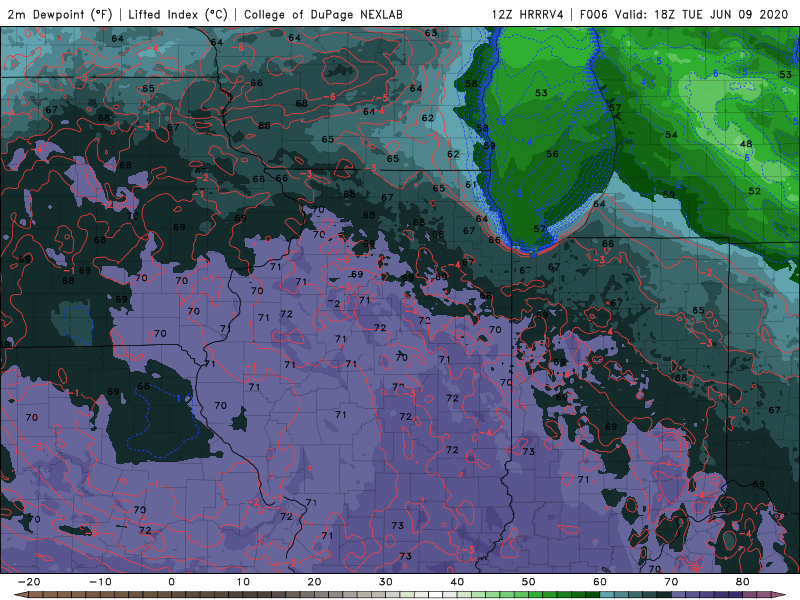Viewport: 800px width, 600px height.
Task: Click the -10 label on the color scale
Action: click(100, 582)
